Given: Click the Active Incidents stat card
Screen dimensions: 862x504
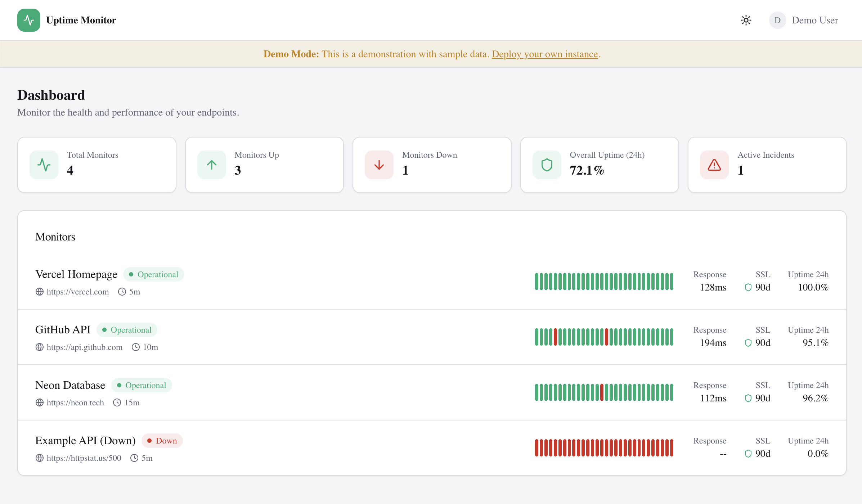Looking at the screenshot, I should click(767, 165).
